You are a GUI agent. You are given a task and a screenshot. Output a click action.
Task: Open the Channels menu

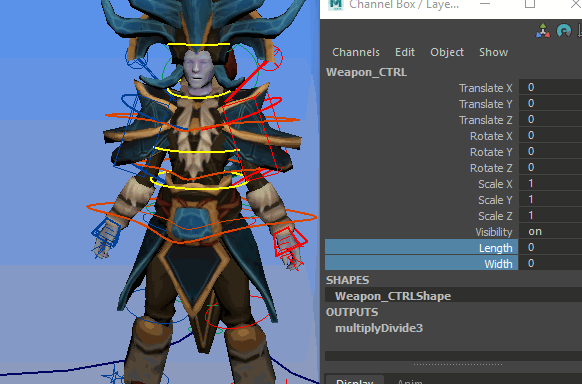[x=356, y=52]
